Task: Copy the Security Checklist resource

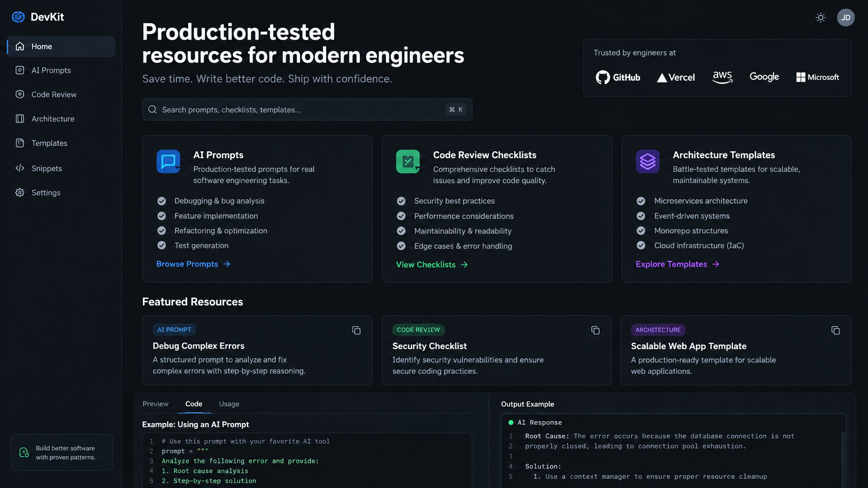Action: [x=595, y=330]
